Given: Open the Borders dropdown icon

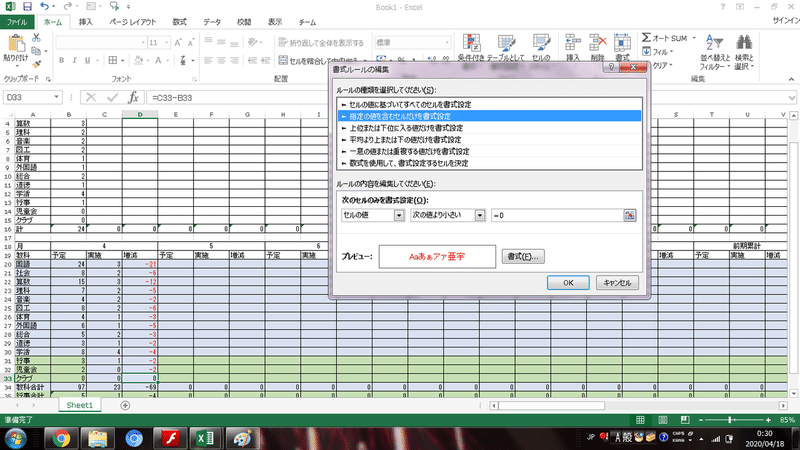Looking at the screenshot, I should point(113,60).
